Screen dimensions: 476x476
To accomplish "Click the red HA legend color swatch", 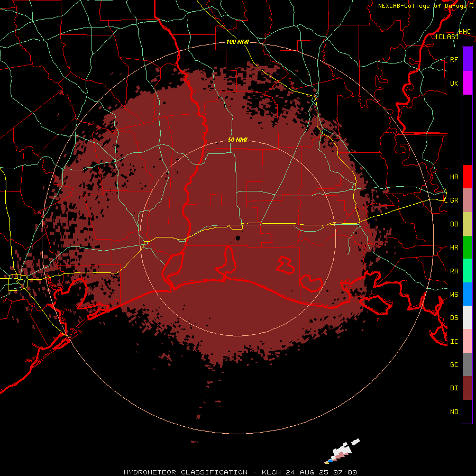I will [467, 177].
